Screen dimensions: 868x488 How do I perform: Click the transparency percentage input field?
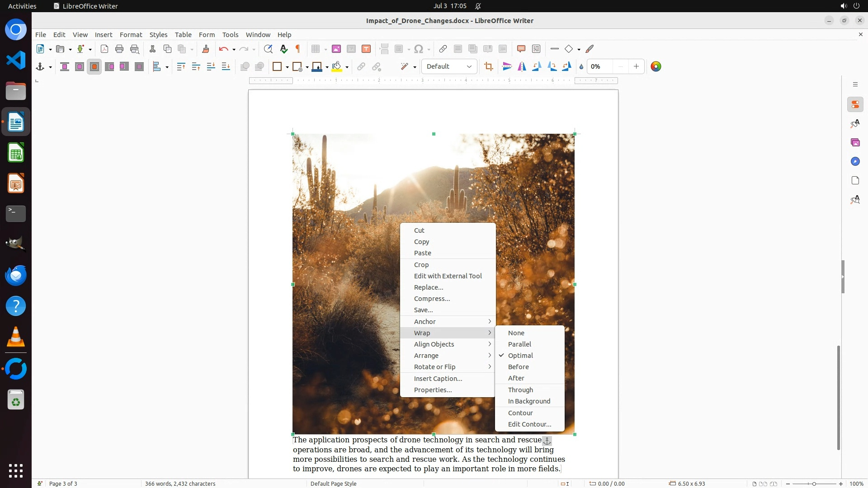[600, 66]
